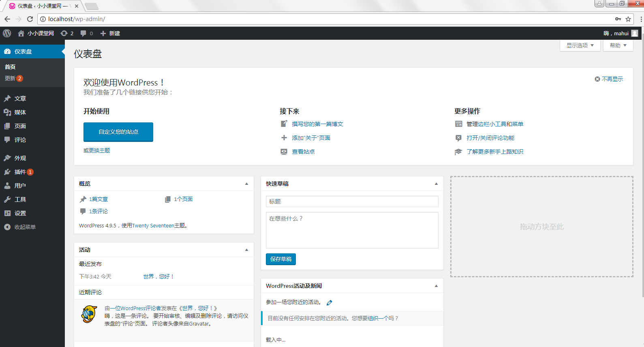This screenshot has width=644, height=347.
Task: Switch to the 仪表盘 browser tab
Action: click(43, 6)
